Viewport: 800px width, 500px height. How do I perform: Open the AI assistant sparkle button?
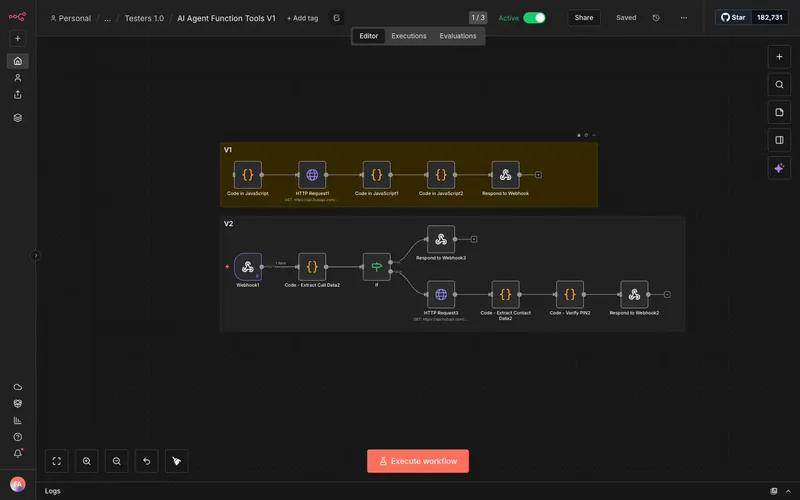pos(779,168)
